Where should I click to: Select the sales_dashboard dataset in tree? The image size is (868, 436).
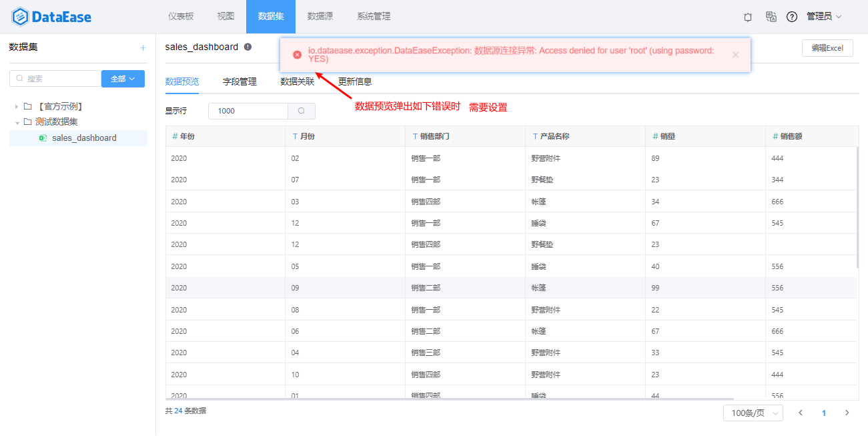click(84, 138)
